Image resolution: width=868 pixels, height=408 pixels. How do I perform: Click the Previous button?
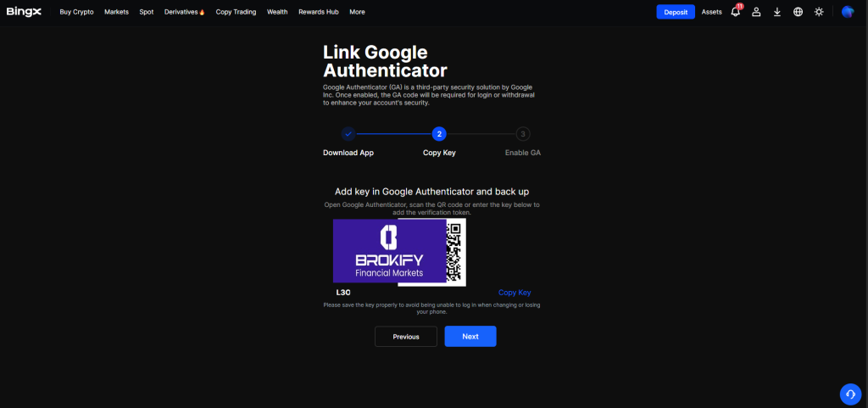[x=406, y=337]
